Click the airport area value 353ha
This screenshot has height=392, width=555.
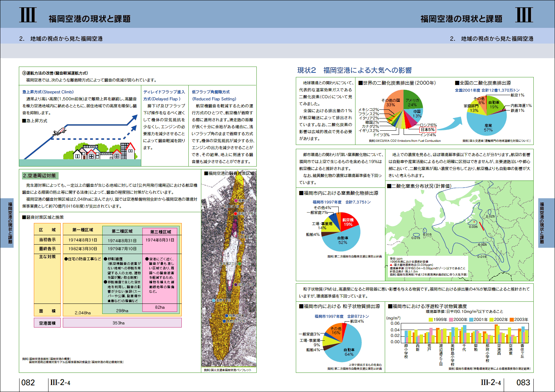(119, 323)
